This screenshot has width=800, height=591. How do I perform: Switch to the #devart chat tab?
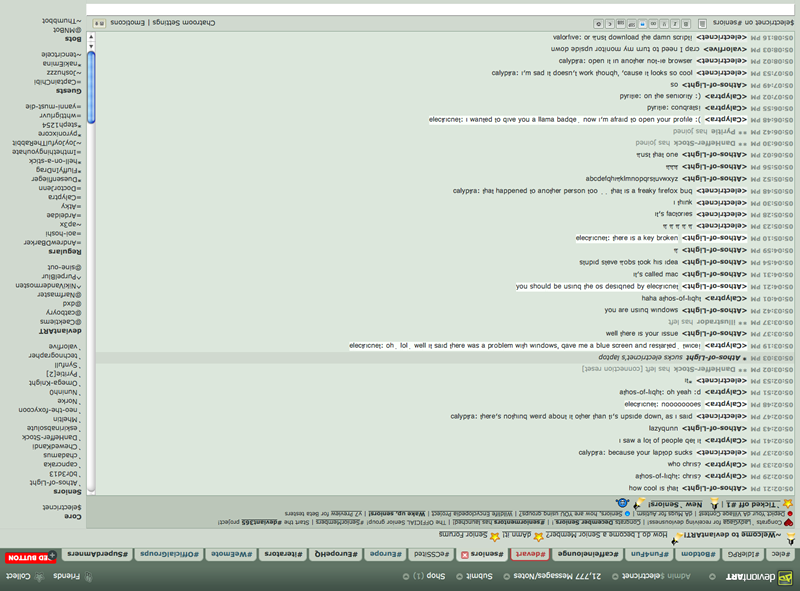[x=530, y=554]
